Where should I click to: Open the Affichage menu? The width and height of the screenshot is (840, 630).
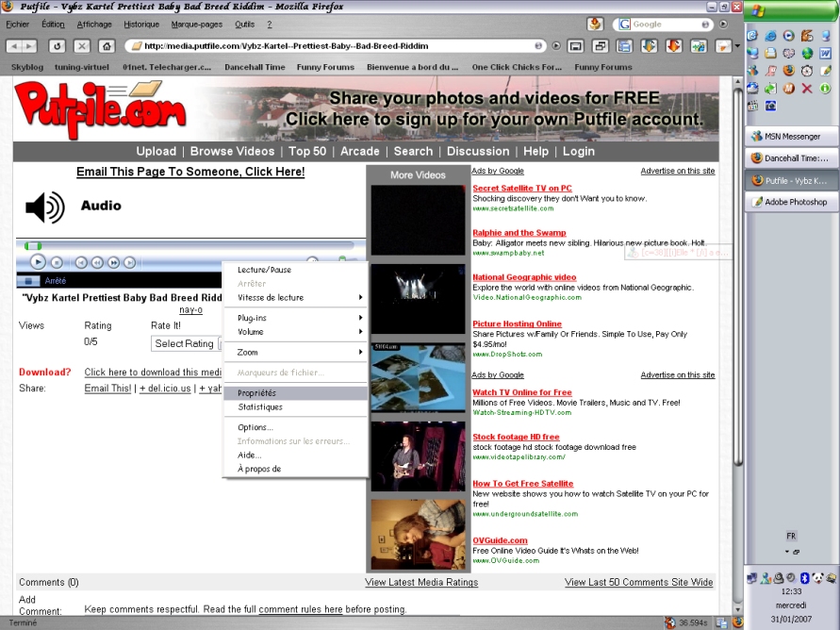tap(94, 25)
